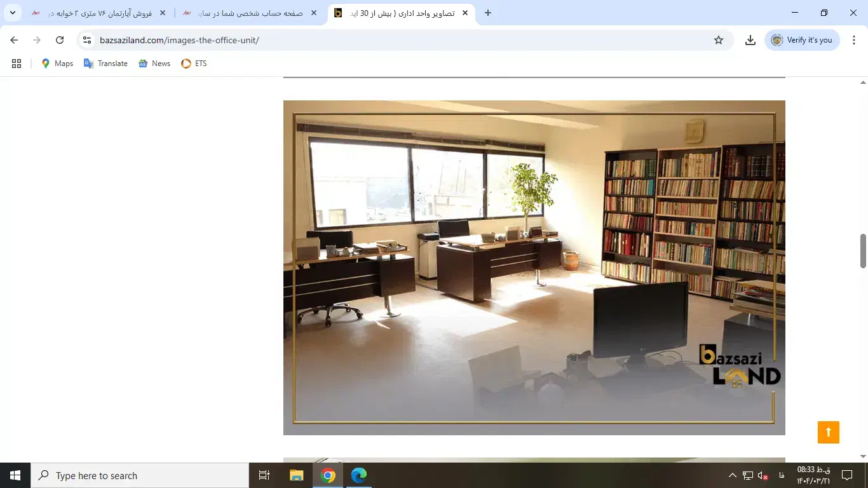Image resolution: width=868 pixels, height=488 pixels.
Task: Open the Maps bookmark
Action: (x=57, y=64)
